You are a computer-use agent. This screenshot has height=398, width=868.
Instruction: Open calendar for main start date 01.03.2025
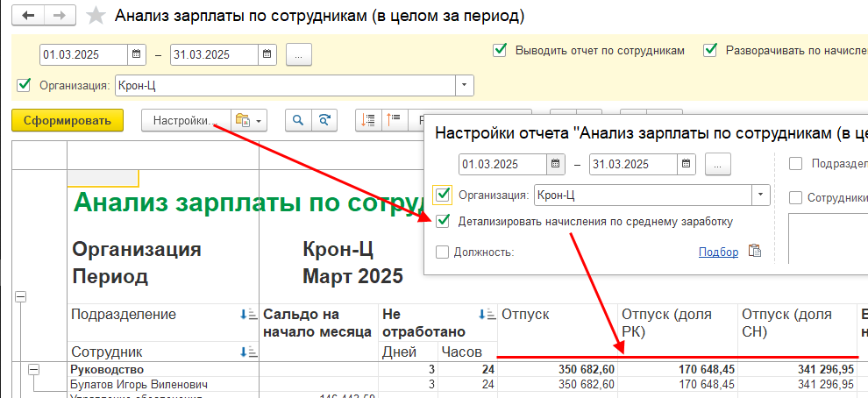(x=136, y=54)
